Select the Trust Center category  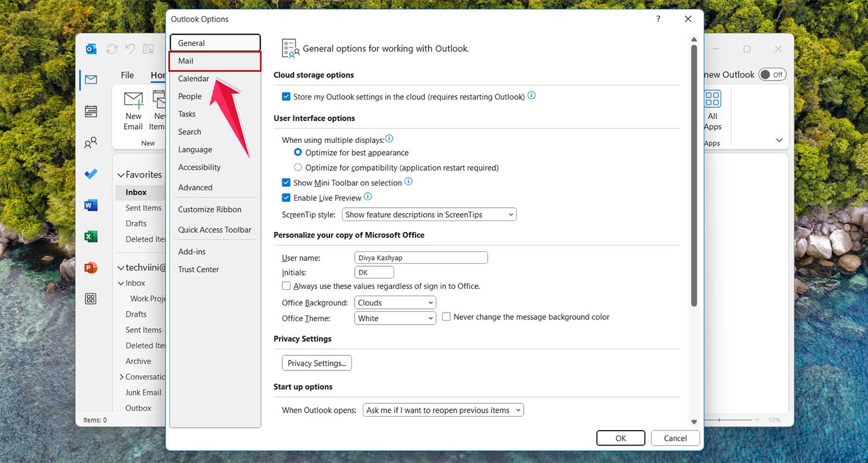198,269
